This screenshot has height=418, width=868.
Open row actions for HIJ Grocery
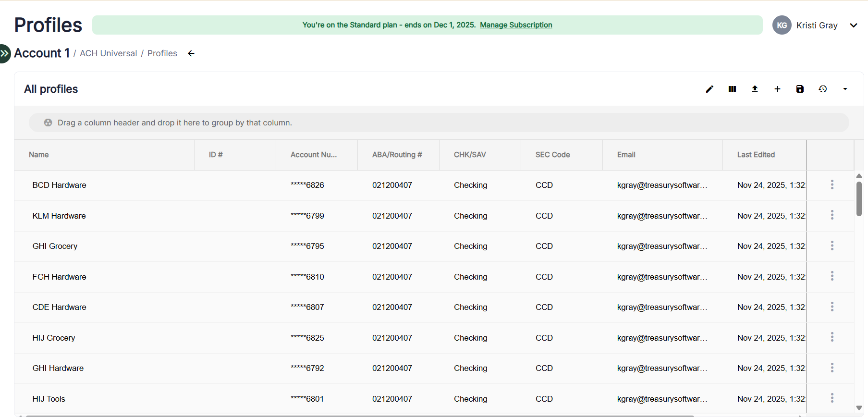coord(832,337)
